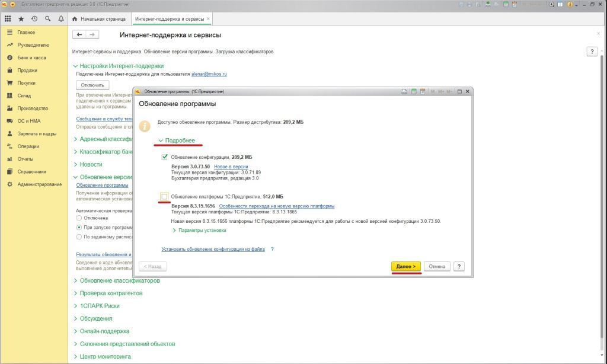The image size is (607, 364).
Task: Open Favorites star icon
Action: [x=21, y=18]
